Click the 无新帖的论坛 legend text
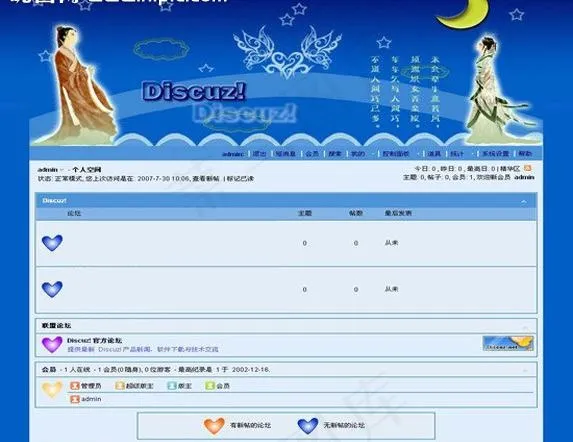 point(344,426)
